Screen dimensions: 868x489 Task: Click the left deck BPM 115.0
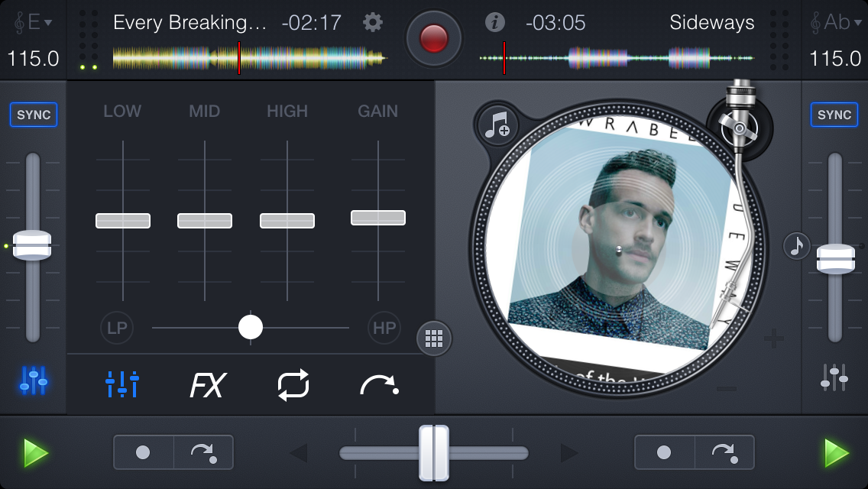pos(33,59)
